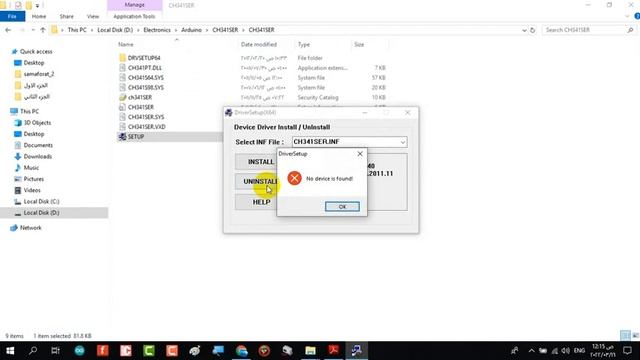Click the Arduino breadcrumb in address bar
Screen dimensions: 640x360
click(191, 30)
